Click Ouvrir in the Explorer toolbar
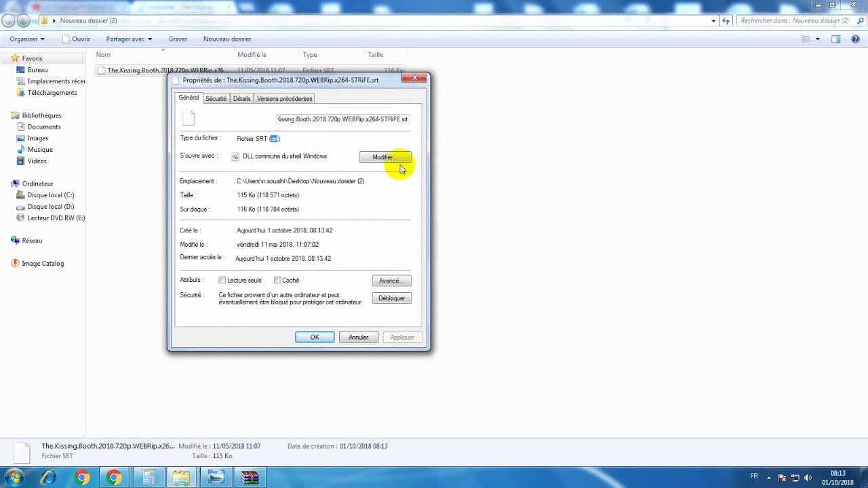Viewport: 868px width, 488px height. pyautogui.click(x=76, y=39)
